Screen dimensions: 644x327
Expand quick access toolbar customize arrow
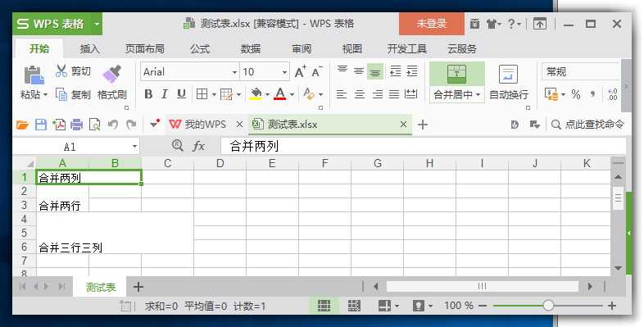pos(154,124)
